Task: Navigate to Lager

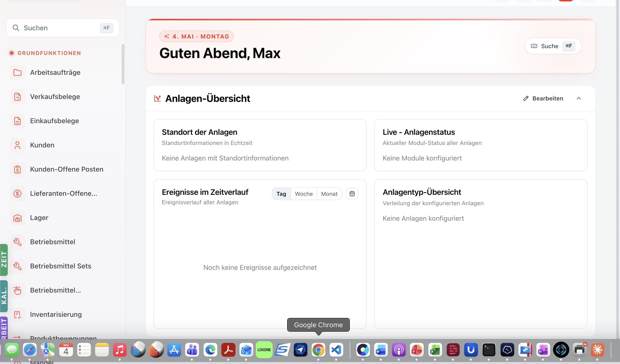Action: (63, 218)
